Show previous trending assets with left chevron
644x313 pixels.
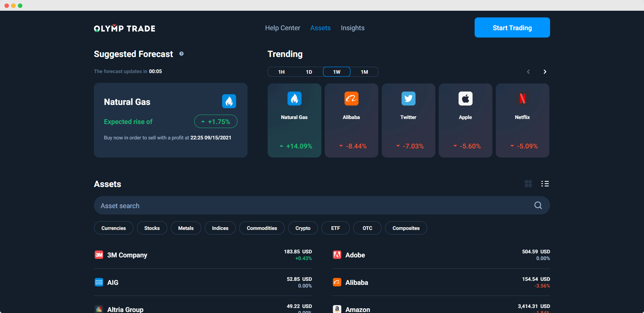(528, 72)
